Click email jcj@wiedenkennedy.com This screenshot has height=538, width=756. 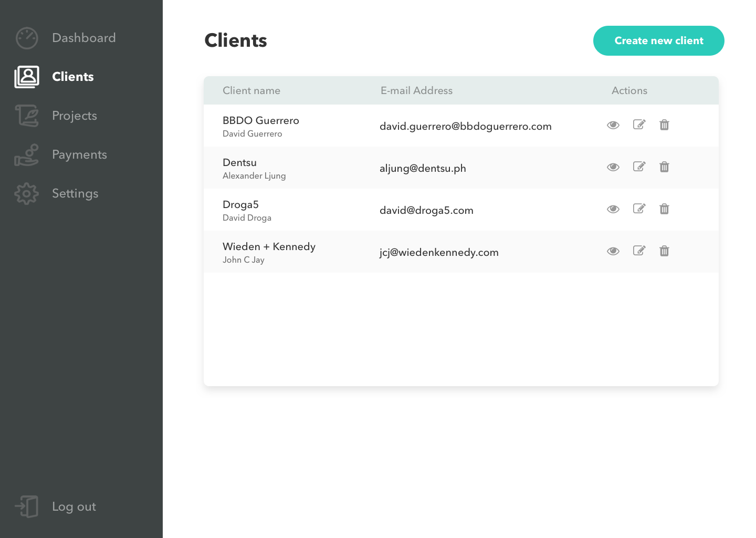[439, 253]
